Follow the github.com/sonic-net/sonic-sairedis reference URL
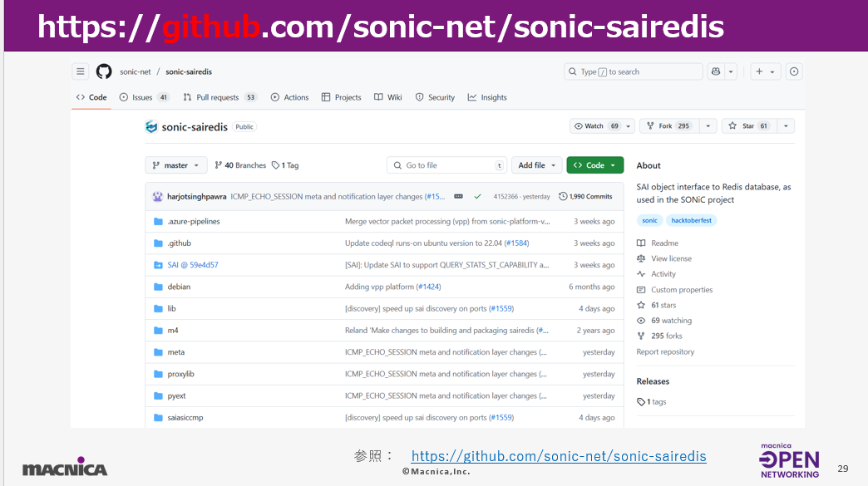 pyautogui.click(x=559, y=456)
